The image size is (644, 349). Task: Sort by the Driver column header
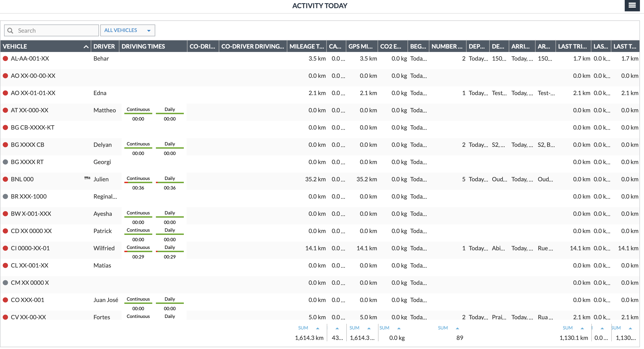click(x=104, y=47)
